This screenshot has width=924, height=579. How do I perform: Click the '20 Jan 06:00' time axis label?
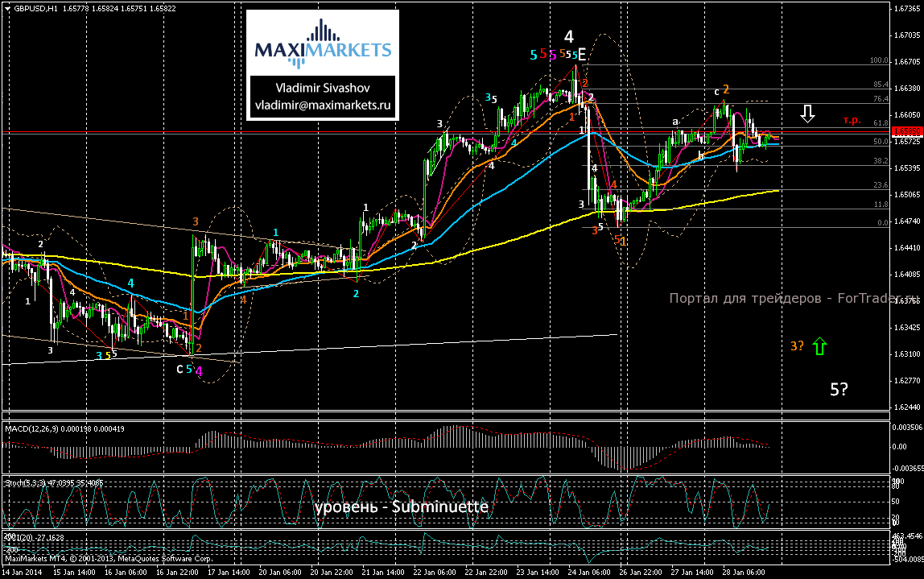click(x=280, y=572)
